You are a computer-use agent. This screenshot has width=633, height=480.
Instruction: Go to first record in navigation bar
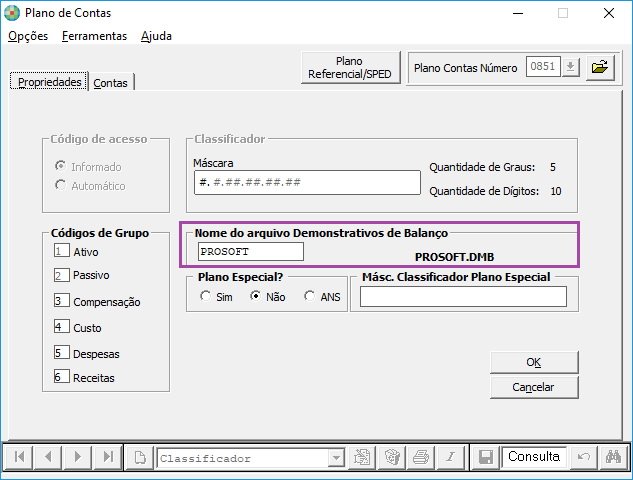(19, 457)
